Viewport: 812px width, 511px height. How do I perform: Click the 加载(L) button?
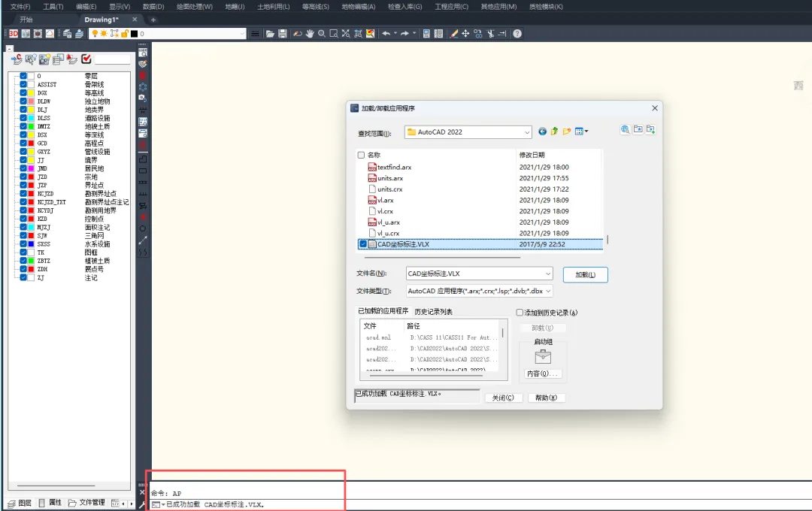coord(585,274)
